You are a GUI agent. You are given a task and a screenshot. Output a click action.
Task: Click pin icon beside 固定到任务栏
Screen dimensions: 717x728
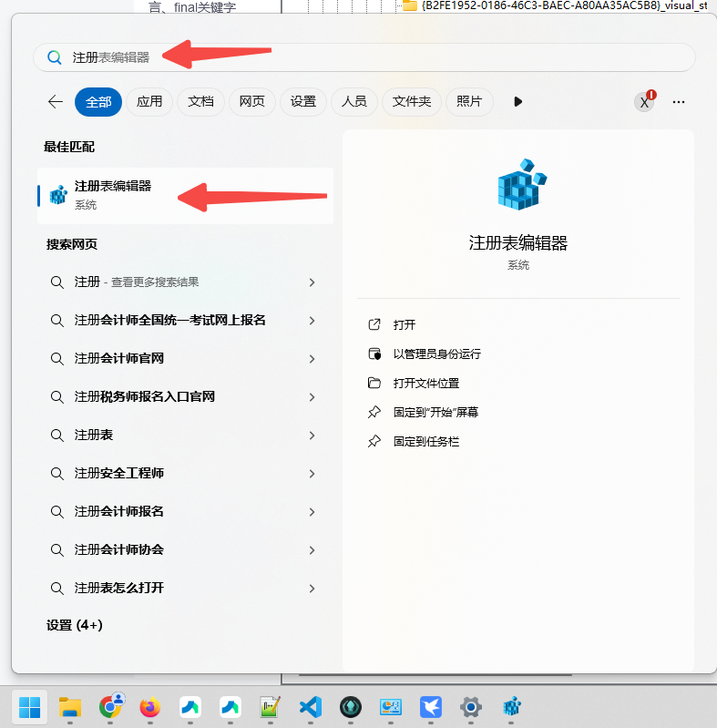pos(374,442)
